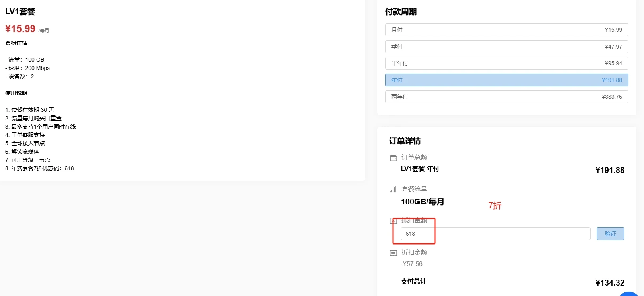Click the highlighted 年付 ¥191.88 option
Screen dimensions: 644x296
click(506, 80)
